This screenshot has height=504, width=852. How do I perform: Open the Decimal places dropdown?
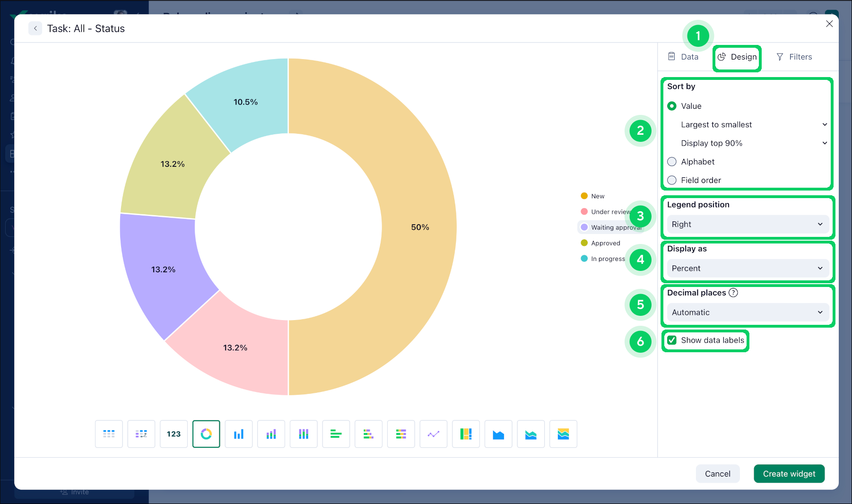coord(748,312)
